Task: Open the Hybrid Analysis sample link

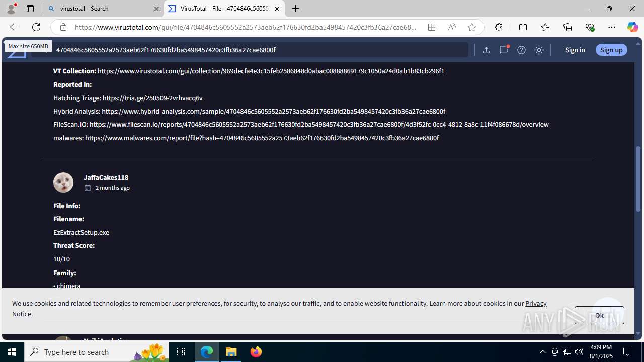Action: pyautogui.click(x=273, y=111)
